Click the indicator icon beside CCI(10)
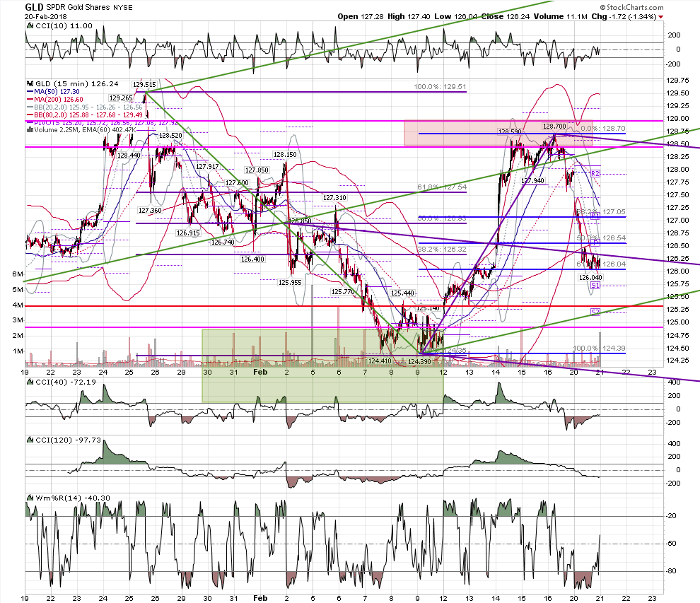Screen dimensions: 700x603 (30, 26)
